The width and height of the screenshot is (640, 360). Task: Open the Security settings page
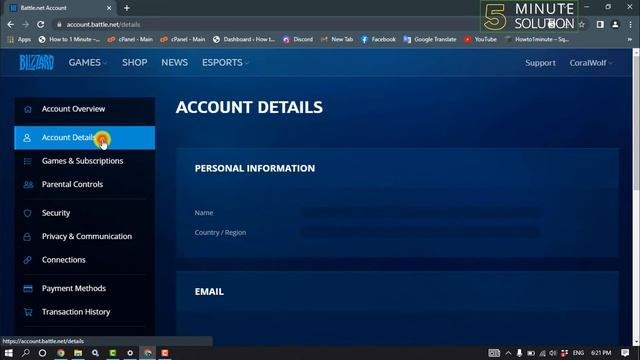[84, 213]
